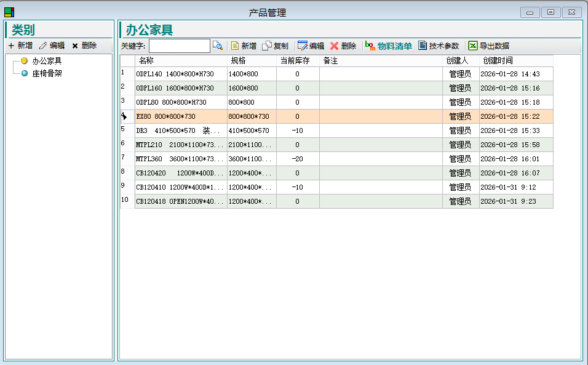Add new category with 新增 in 类别 panel
The image size is (588, 365).
pyautogui.click(x=20, y=46)
